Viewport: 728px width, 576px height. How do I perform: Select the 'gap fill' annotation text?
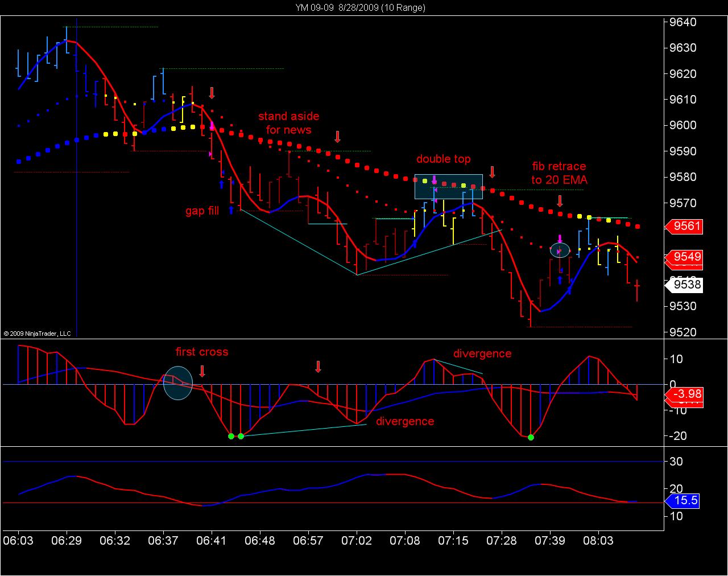[202, 211]
